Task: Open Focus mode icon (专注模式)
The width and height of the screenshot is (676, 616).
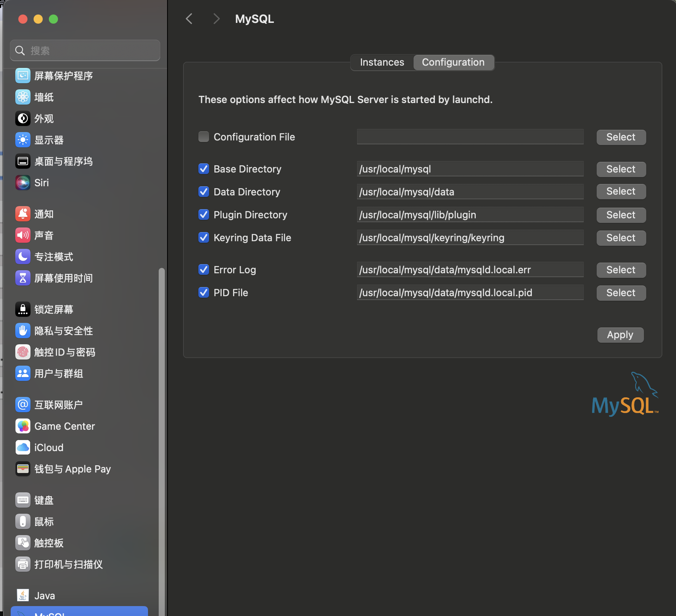Action: click(x=23, y=257)
